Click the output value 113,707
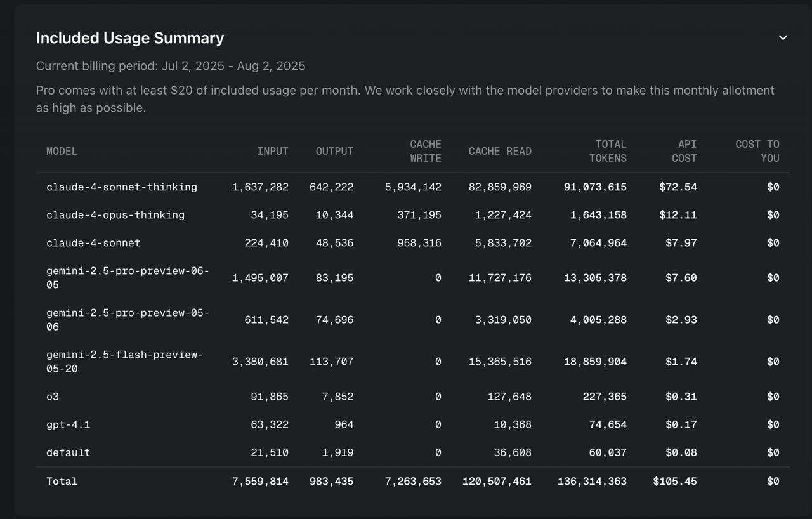The image size is (812, 519). (332, 362)
